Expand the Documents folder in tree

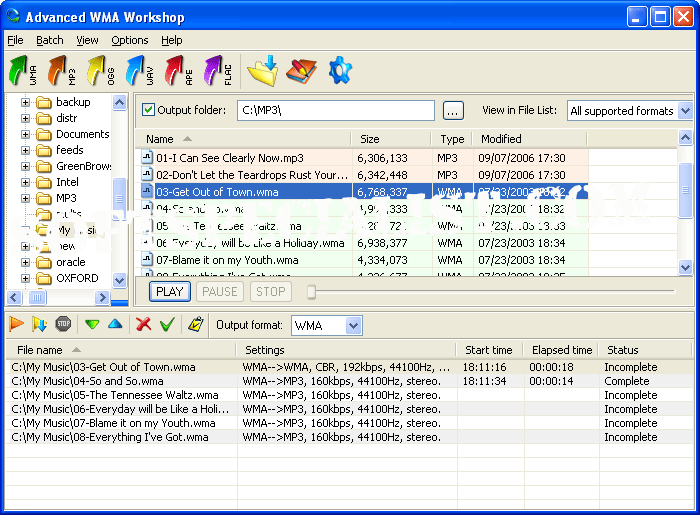tap(26, 134)
